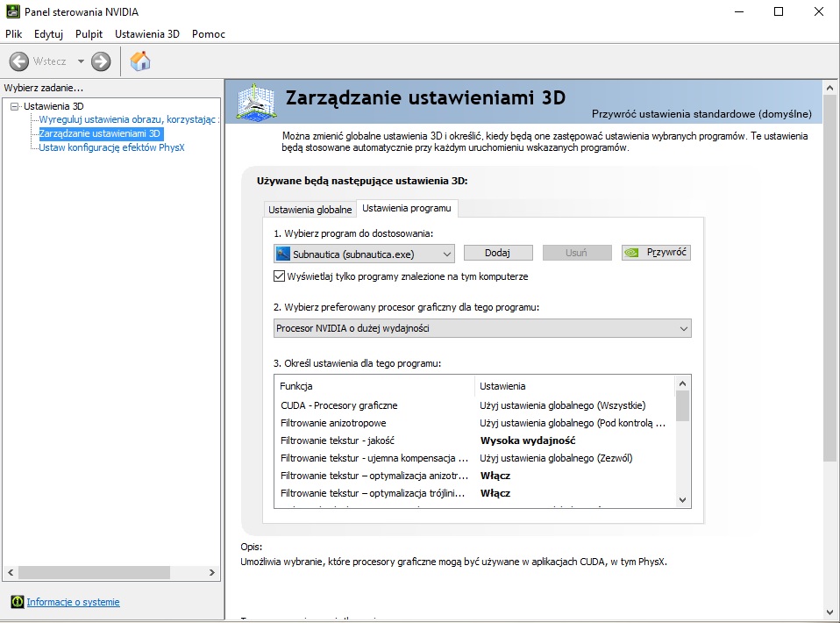Screen dimensions: 840x623
Task: Open the Pulpit menu
Action: tap(89, 33)
